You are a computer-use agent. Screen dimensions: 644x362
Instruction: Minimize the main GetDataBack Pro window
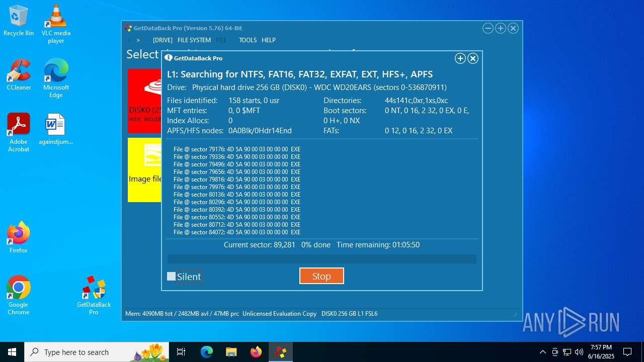(488, 28)
